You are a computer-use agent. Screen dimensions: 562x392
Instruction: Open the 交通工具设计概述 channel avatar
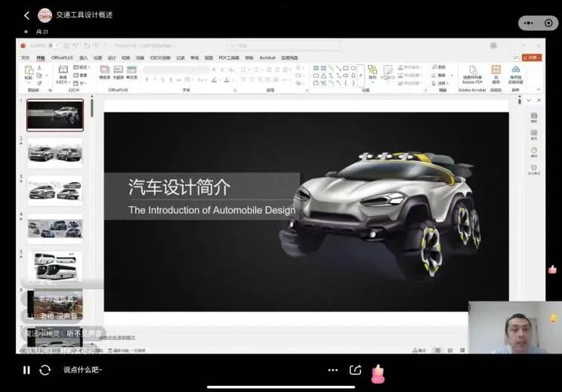tap(45, 15)
